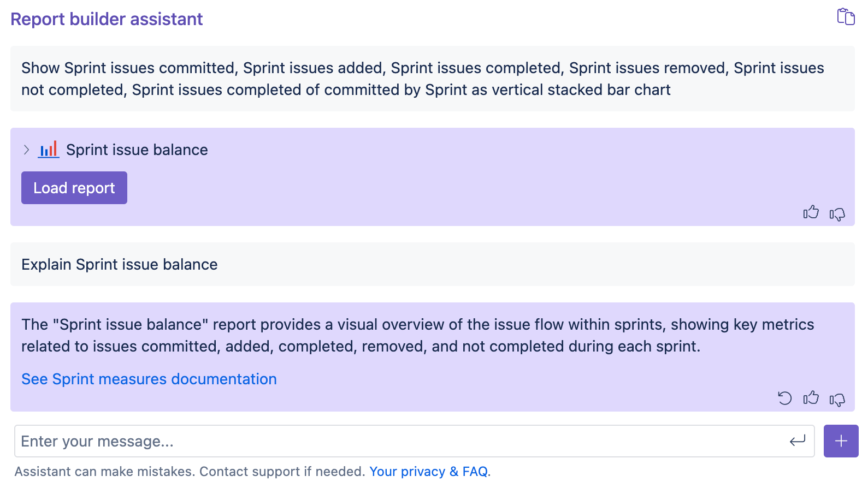The image size is (868, 488).
Task: Click the Enter your message input field
Action: pyautogui.click(x=382, y=441)
